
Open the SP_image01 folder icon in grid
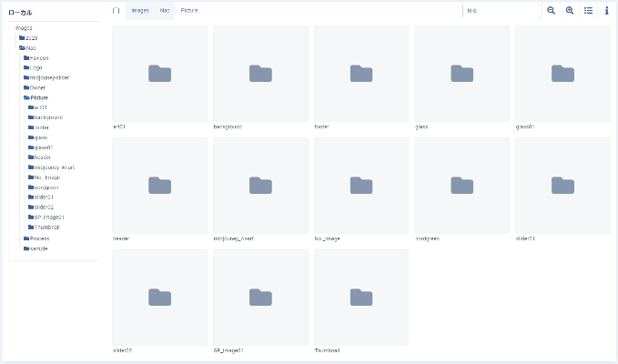click(260, 298)
